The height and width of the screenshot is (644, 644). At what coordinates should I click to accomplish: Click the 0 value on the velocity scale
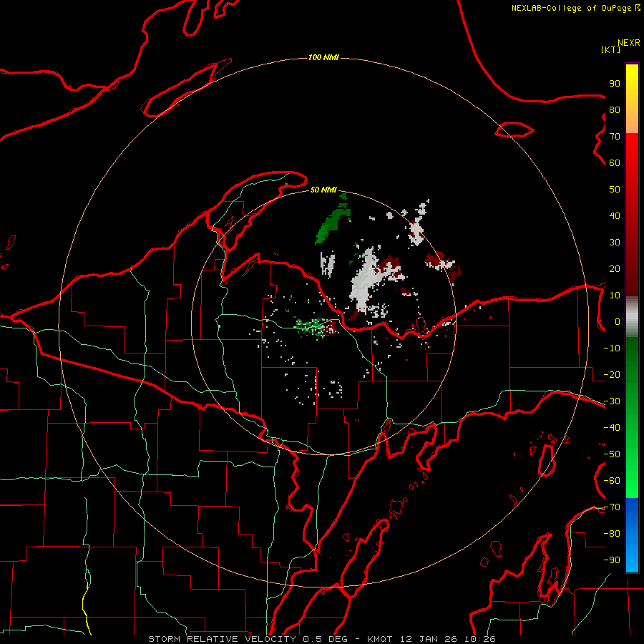(618, 321)
